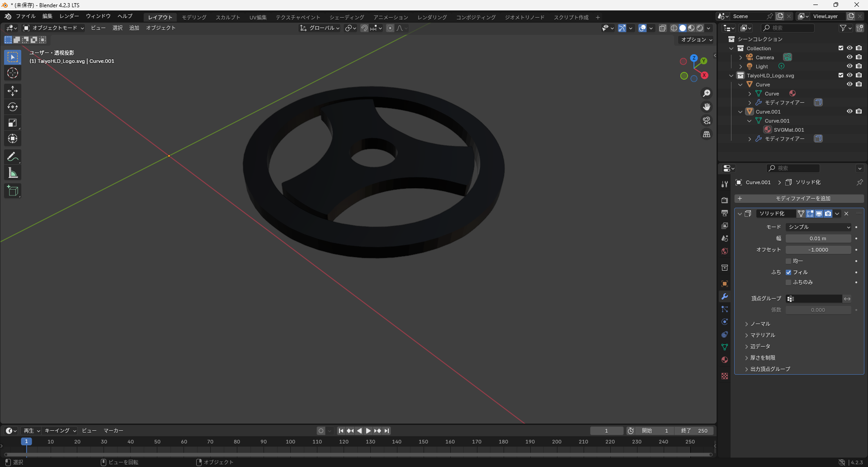Hide the Light object in outliner
Screen dimensions: 868x467
pos(849,66)
